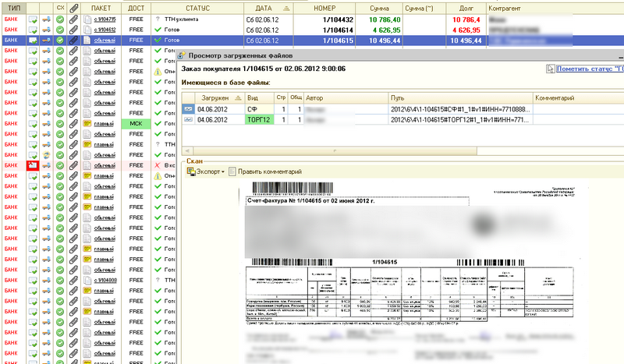The image size is (624, 364).
Task: Click the green check circle in row 1/104614
Action: (60, 30)
